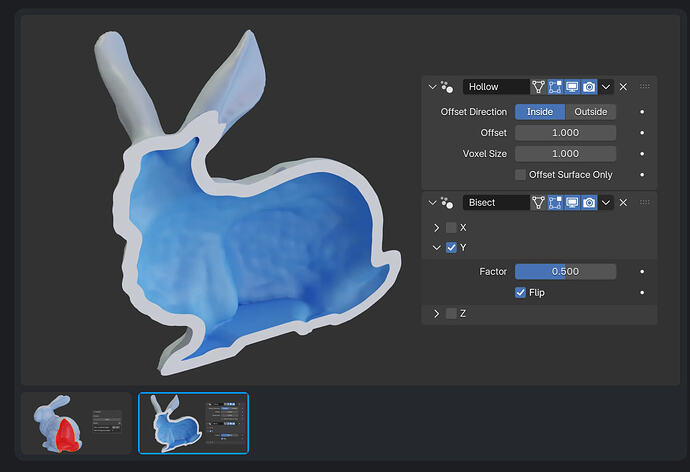Toggle Bisect modifier on-cage vertex icon
The image size is (690, 472).
[538, 202]
